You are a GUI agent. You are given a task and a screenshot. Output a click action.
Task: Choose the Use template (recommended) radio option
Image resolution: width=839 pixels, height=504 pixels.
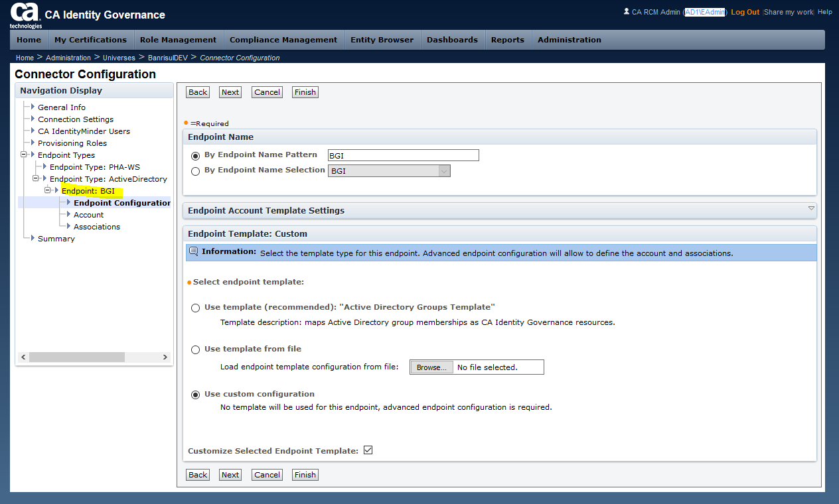click(x=195, y=308)
